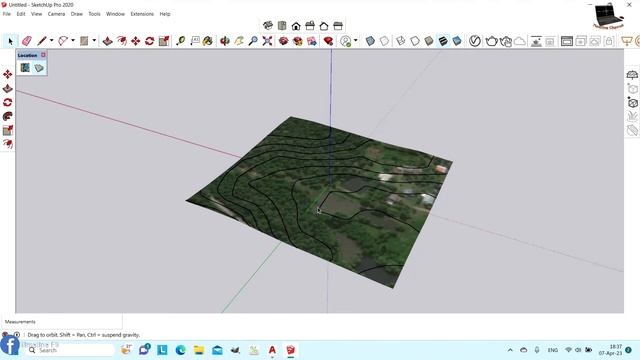Choose the Zoom magnifier tool
Screen dimensions: 640x360
click(x=253, y=41)
